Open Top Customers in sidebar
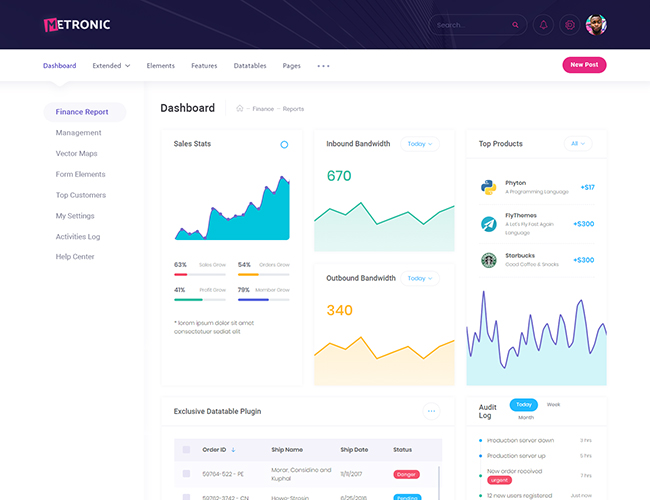The width and height of the screenshot is (650, 500). pos(81,195)
